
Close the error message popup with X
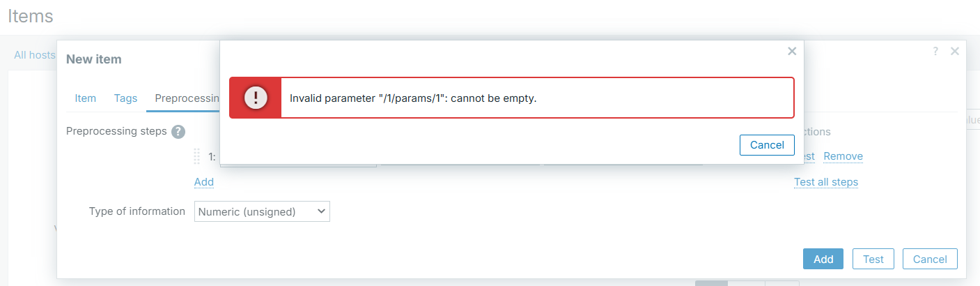coord(791,51)
